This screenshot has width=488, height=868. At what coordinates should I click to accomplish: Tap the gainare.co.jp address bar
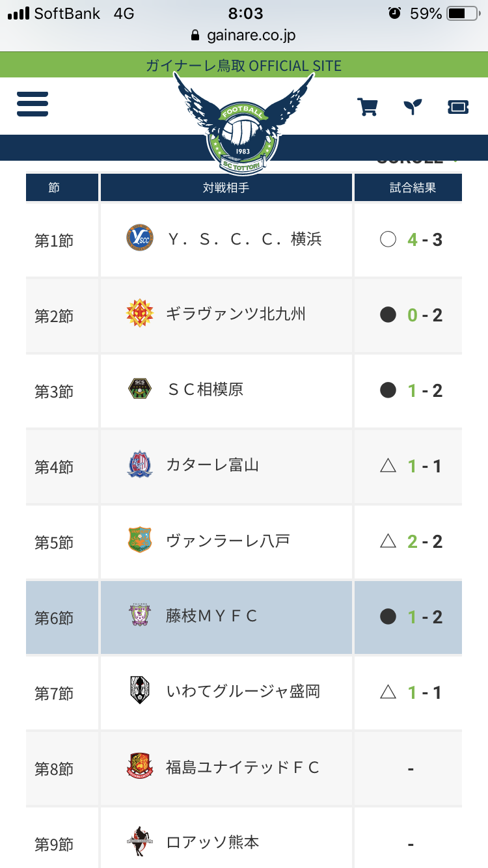click(243, 35)
